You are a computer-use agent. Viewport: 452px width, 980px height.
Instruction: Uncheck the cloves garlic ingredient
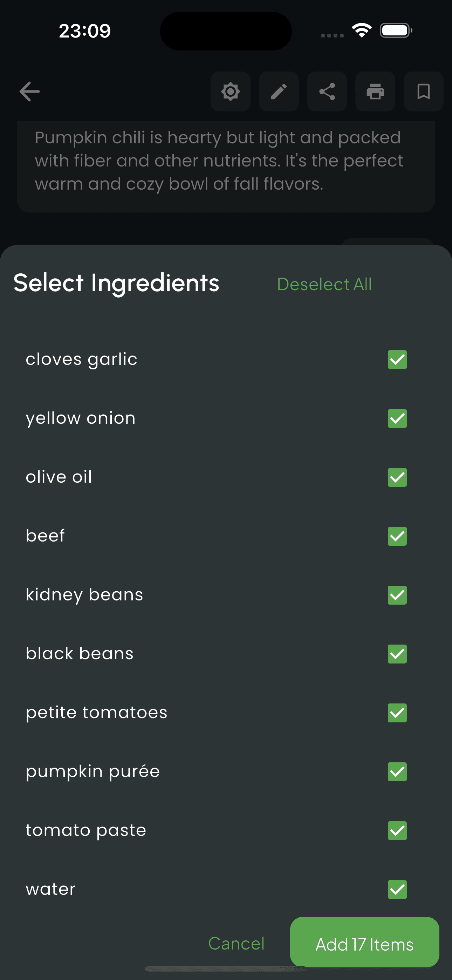pyautogui.click(x=397, y=359)
